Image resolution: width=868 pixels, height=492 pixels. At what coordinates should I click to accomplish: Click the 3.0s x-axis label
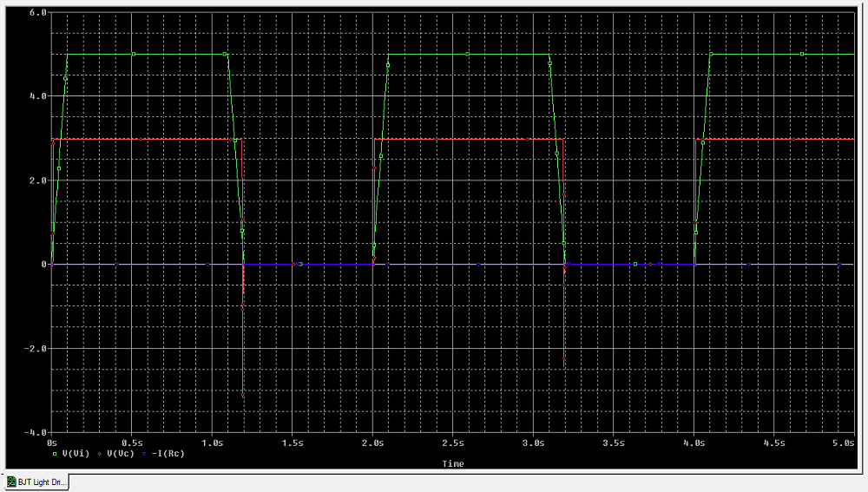pyautogui.click(x=533, y=443)
